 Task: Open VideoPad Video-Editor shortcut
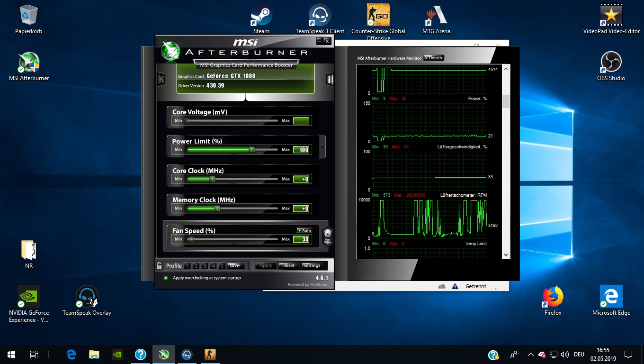coord(611,19)
